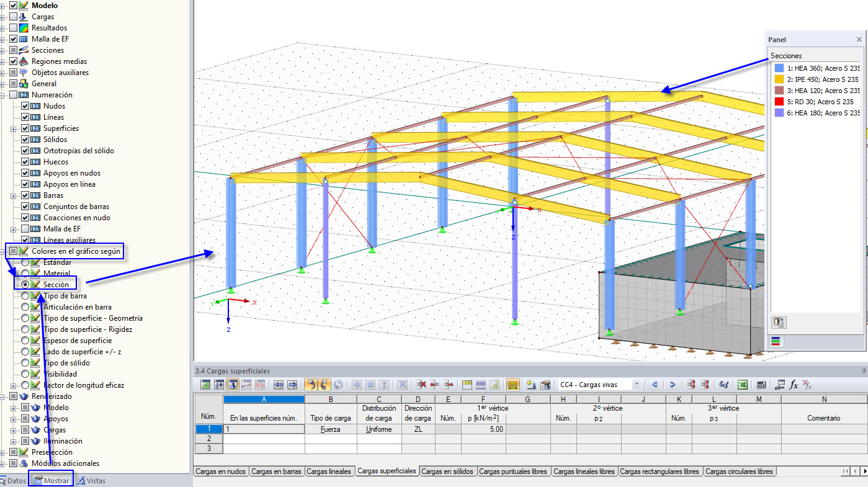Open the Vistas navigator tab
Image resolution: width=868 pixels, height=487 pixels.
[91, 480]
